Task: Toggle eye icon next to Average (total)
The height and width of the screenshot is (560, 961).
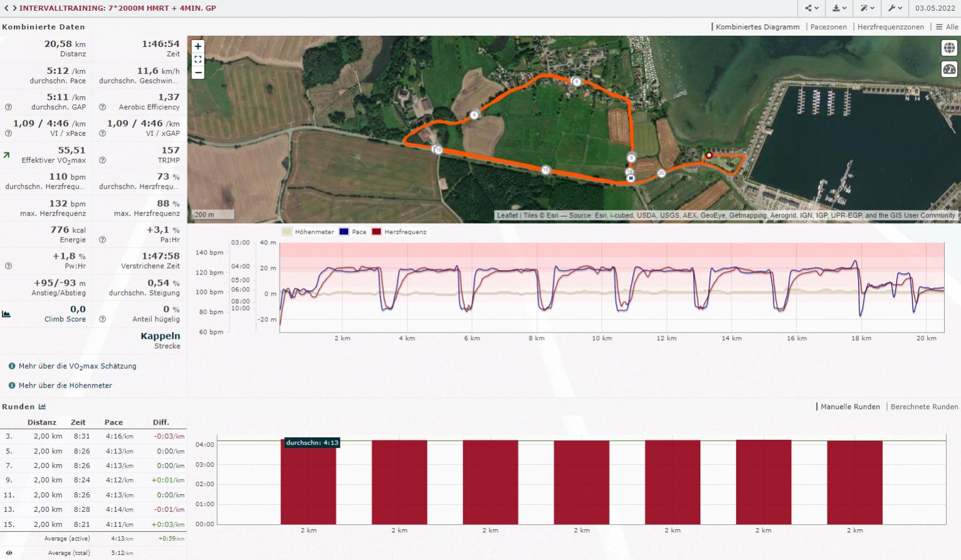Action: point(9,553)
